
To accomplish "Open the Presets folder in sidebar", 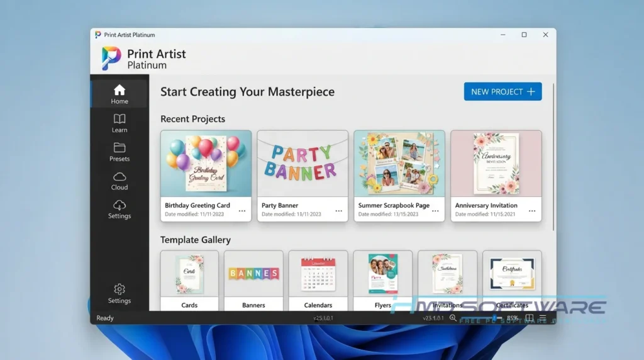I will [x=119, y=152].
